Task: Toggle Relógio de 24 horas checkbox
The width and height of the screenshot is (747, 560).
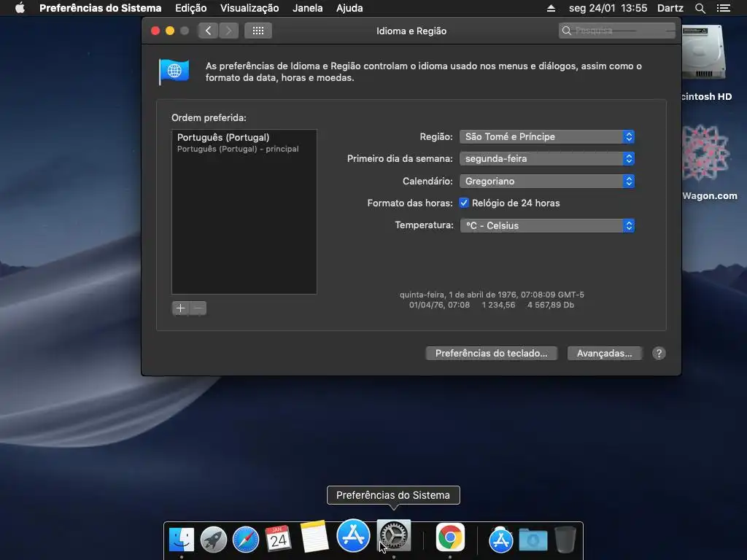Action: 464,203
